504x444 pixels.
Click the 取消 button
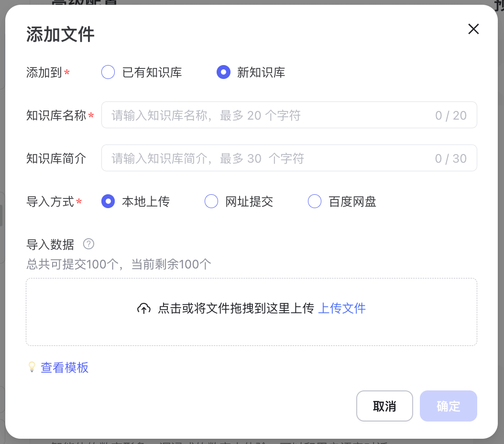pyautogui.click(x=384, y=406)
